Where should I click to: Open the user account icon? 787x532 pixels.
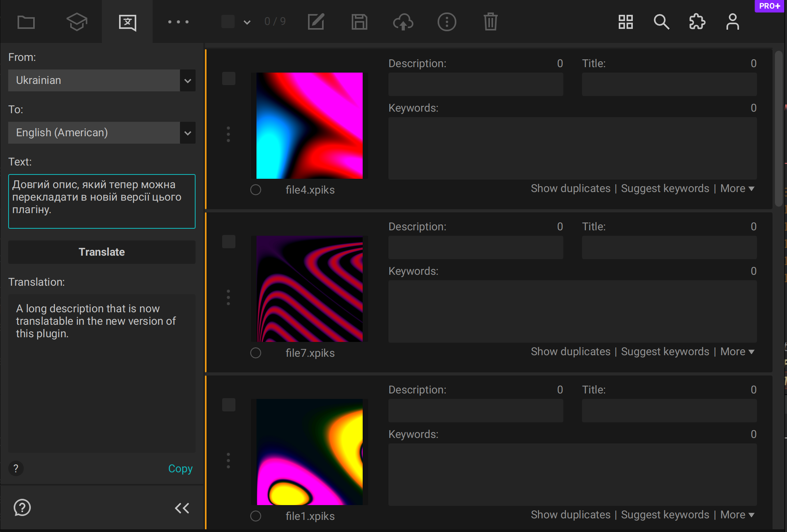tap(732, 22)
